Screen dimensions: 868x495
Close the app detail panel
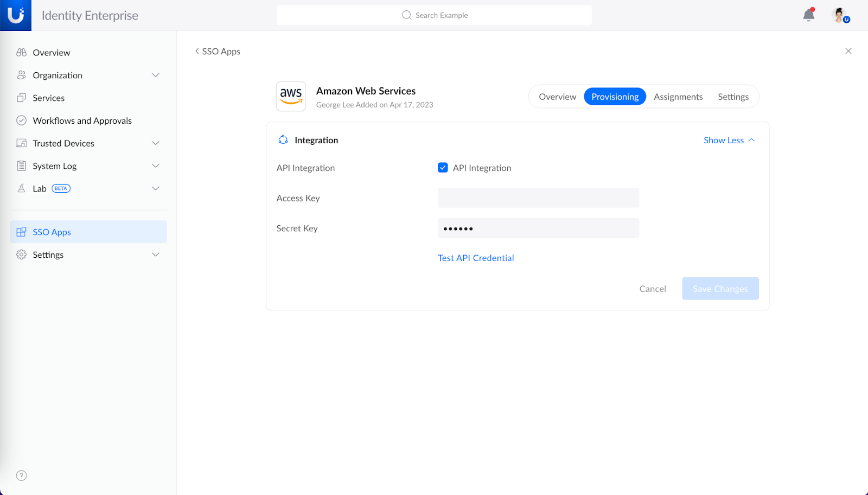coord(848,51)
